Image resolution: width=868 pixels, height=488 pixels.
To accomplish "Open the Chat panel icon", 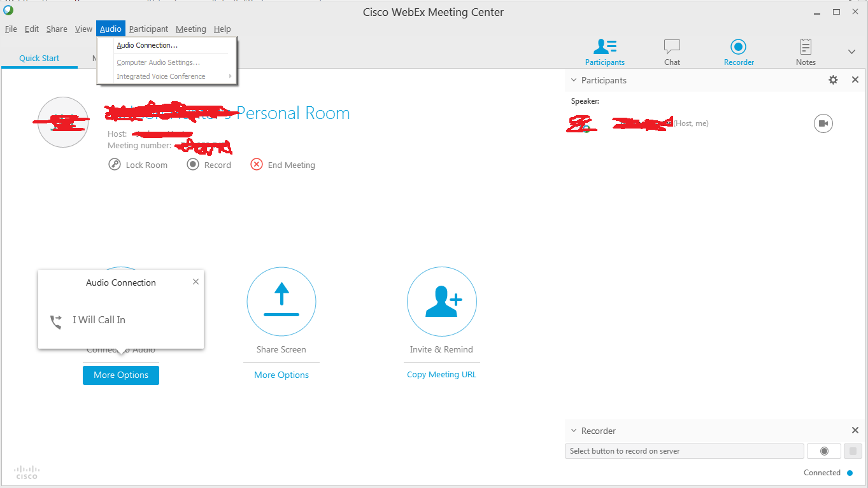I will (672, 48).
